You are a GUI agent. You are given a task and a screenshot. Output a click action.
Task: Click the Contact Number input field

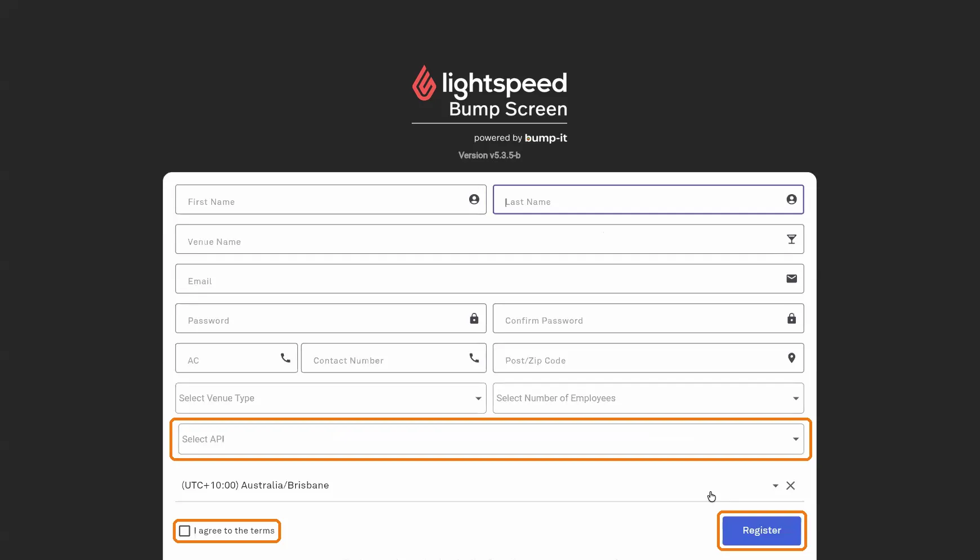pyautogui.click(x=394, y=358)
